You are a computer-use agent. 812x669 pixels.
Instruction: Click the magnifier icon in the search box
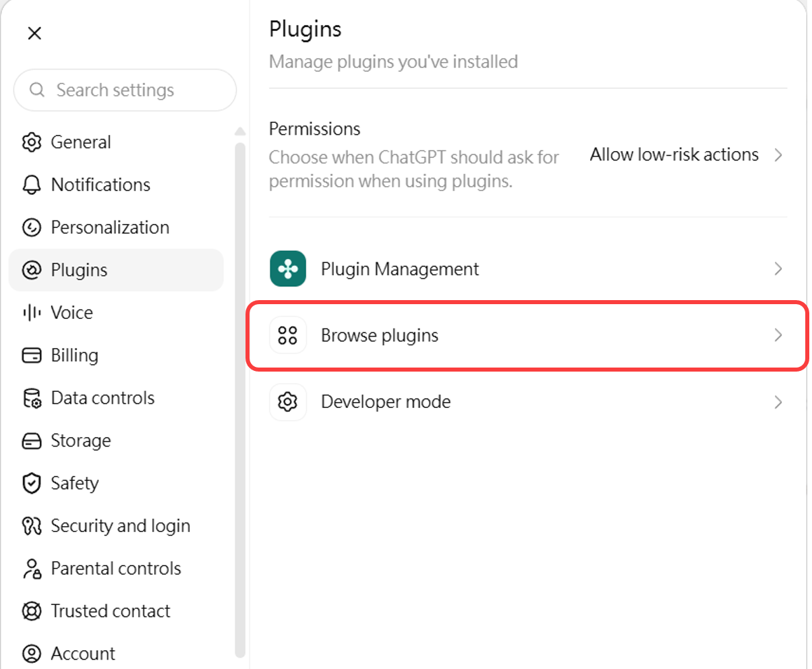tap(38, 90)
